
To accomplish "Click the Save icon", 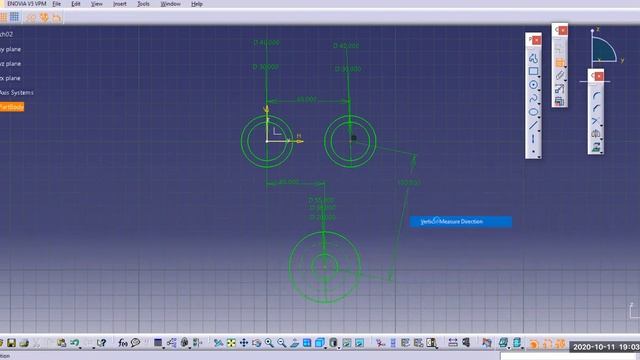I will tap(11, 343).
